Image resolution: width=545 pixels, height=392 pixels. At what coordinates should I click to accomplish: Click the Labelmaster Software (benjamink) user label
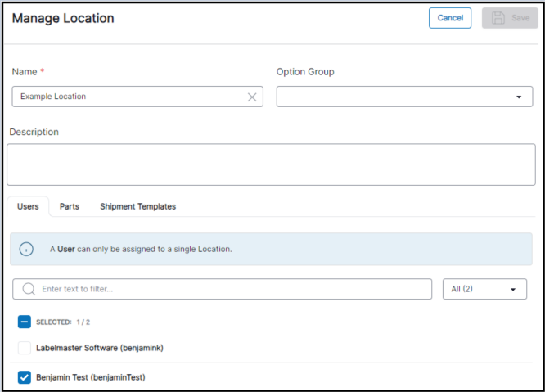(100, 348)
